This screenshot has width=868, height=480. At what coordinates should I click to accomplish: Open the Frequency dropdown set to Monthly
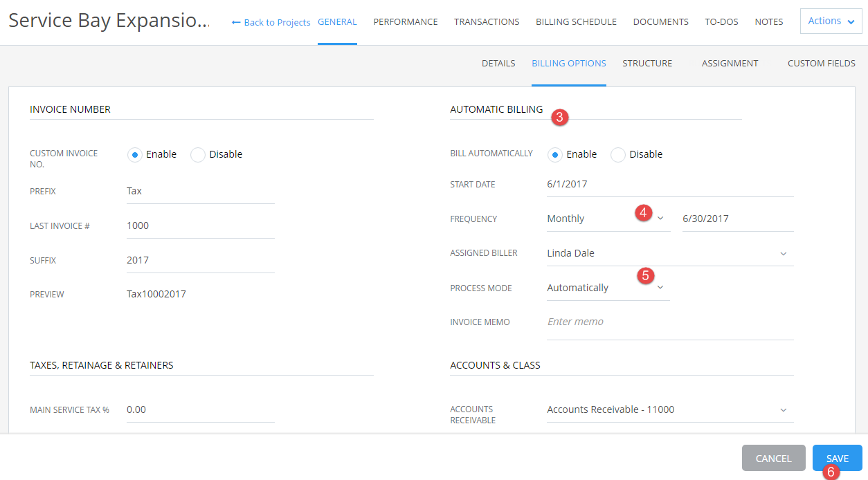(608, 219)
